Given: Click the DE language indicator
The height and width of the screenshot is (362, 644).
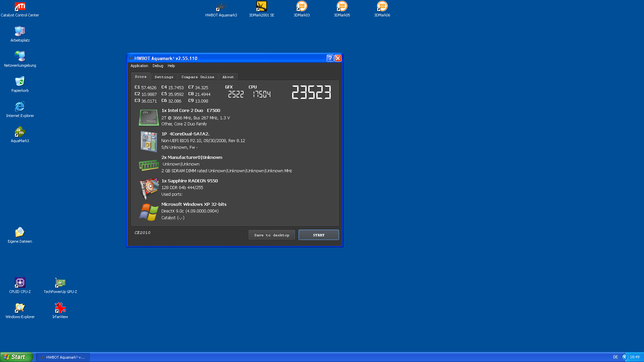Looking at the screenshot, I should [x=615, y=357].
